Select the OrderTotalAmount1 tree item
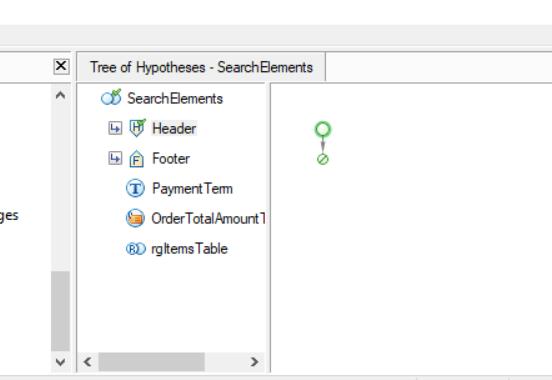Image resolution: width=552 pixels, height=380 pixels. tap(208, 218)
